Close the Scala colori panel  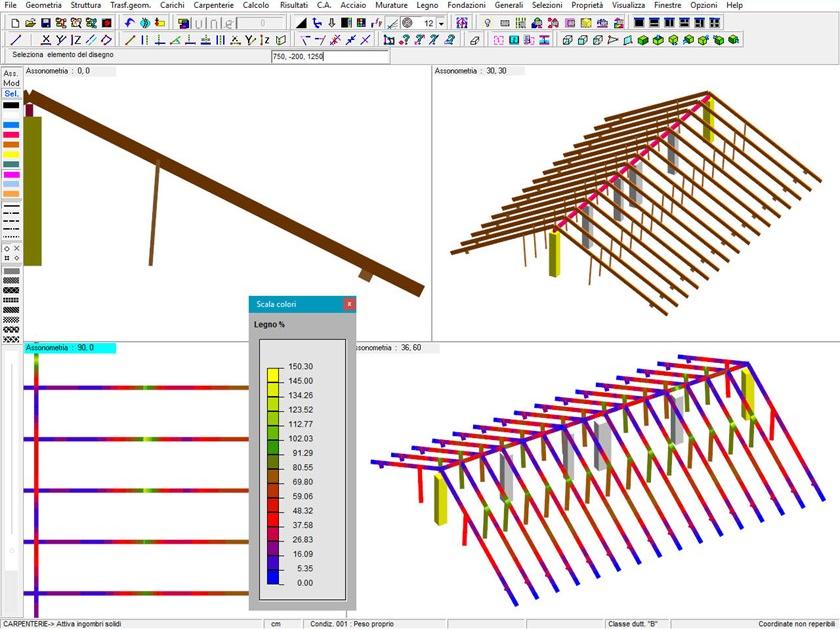[x=349, y=303]
